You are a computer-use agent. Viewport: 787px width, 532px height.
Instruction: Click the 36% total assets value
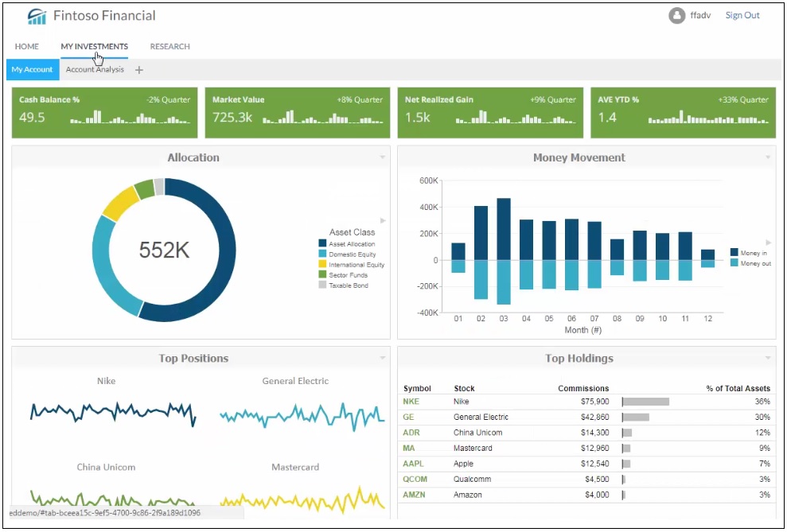click(762, 402)
